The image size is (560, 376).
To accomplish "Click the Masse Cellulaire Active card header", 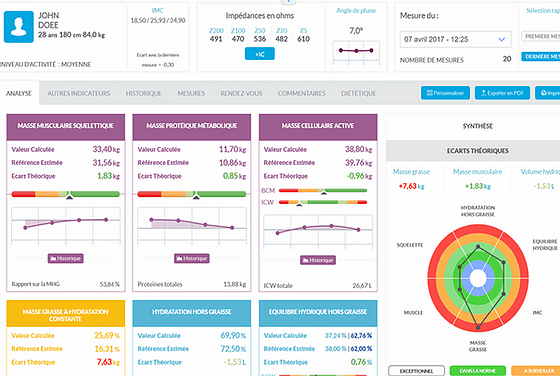I will 318,127.
